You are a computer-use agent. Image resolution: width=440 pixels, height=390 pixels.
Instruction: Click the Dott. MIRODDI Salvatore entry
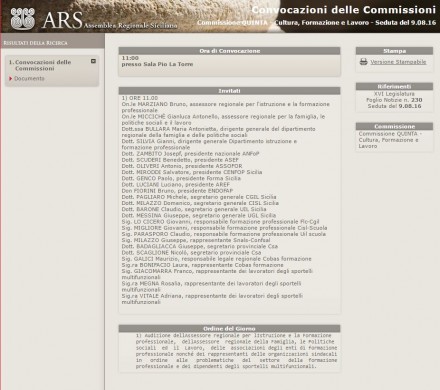(192, 172)
